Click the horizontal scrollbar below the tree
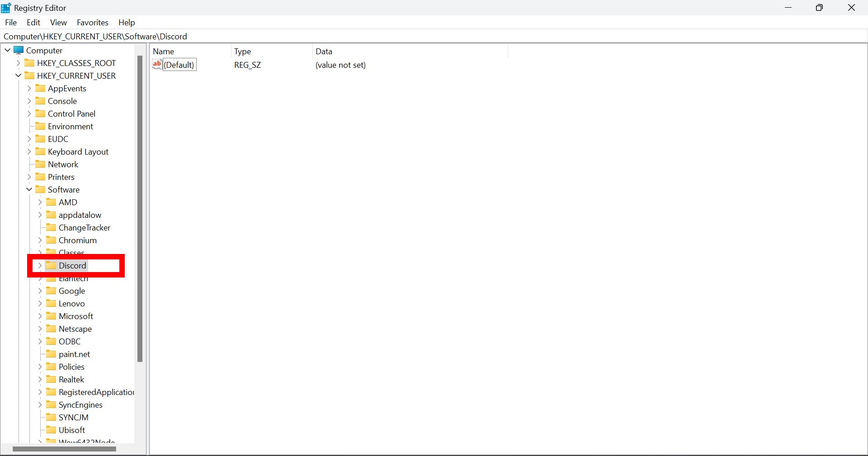This screenshot has height=456, width=868. [65, 449]
